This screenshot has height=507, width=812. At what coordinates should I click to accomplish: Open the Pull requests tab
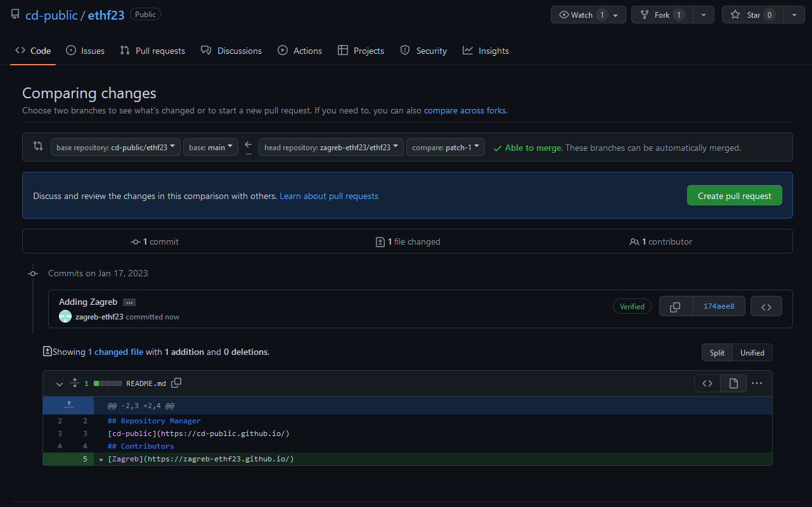point(153,51)
